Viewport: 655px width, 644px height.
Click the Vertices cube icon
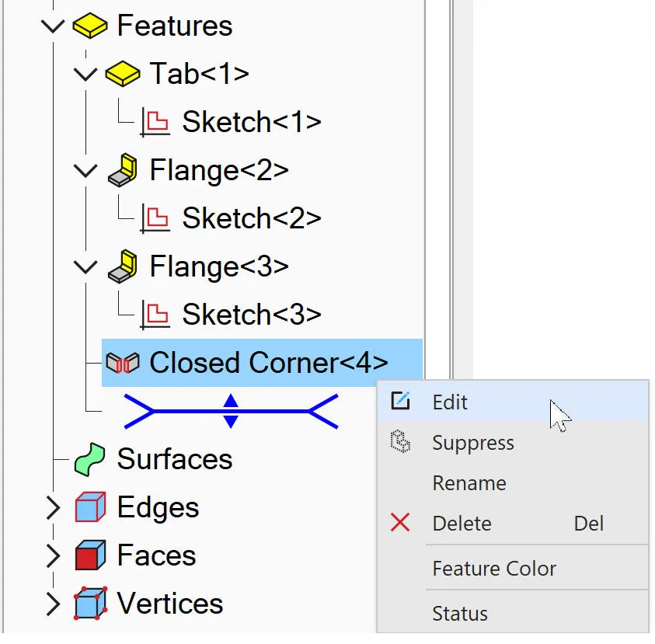tap(90, 604)
